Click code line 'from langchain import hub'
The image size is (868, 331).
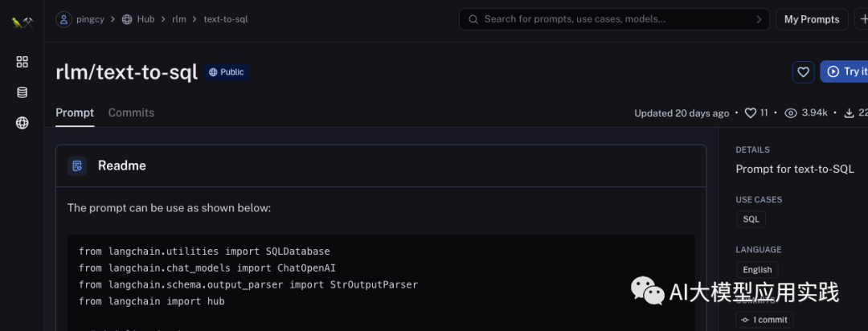click(x=152, y=301)
